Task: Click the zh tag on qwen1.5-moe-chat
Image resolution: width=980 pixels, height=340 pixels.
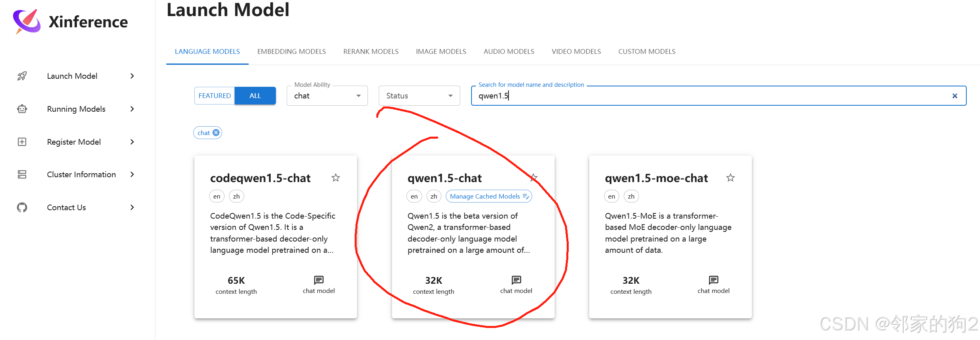Action: 631,196
